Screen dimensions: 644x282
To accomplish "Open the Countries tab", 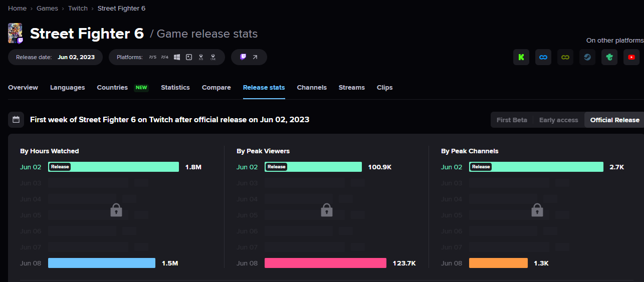I will tap(112, 88).
